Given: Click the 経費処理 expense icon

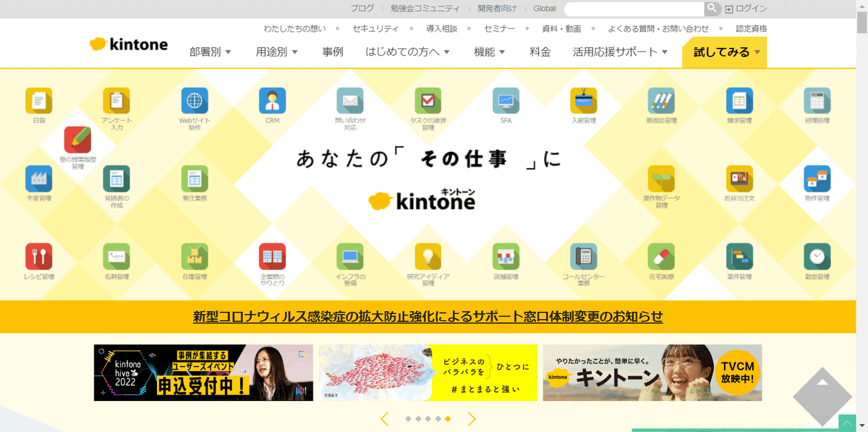Looking at the screenshot, I should pos(817,101).
